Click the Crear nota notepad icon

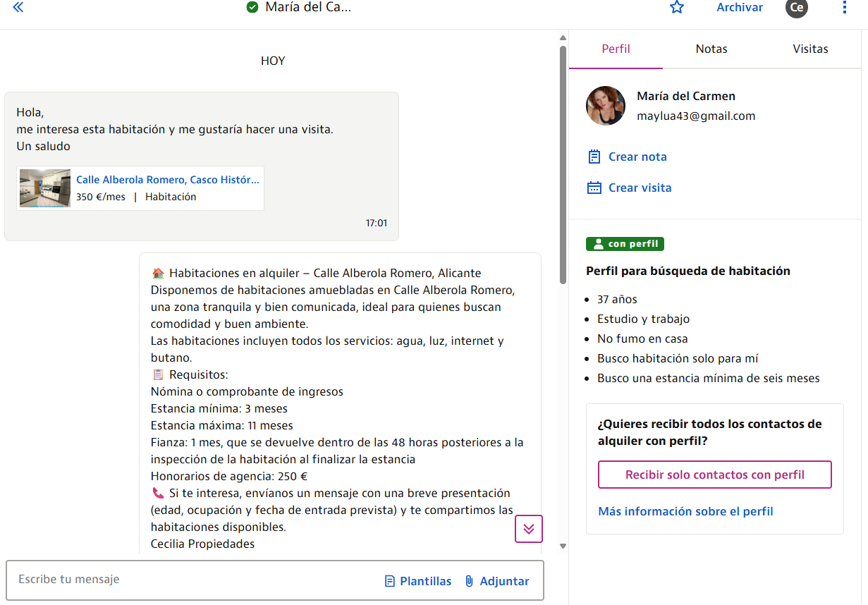(594, 157)
